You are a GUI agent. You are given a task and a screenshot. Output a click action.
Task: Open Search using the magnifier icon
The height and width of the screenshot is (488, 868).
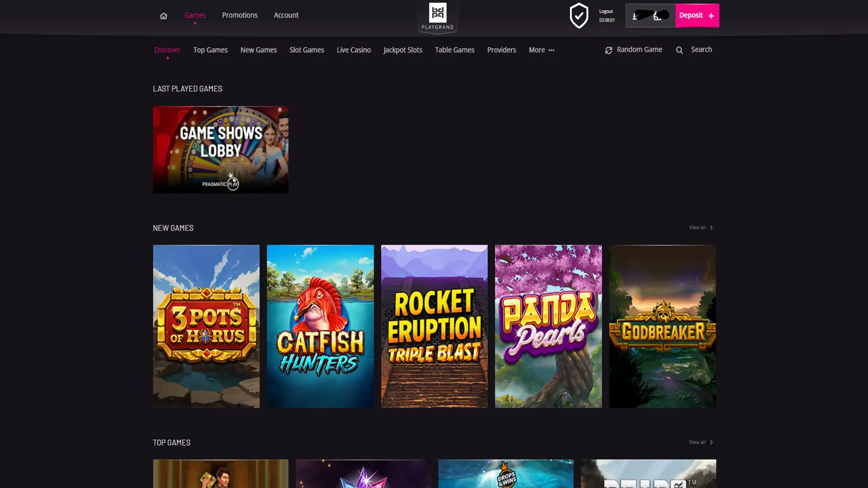[x=679, y=50]
